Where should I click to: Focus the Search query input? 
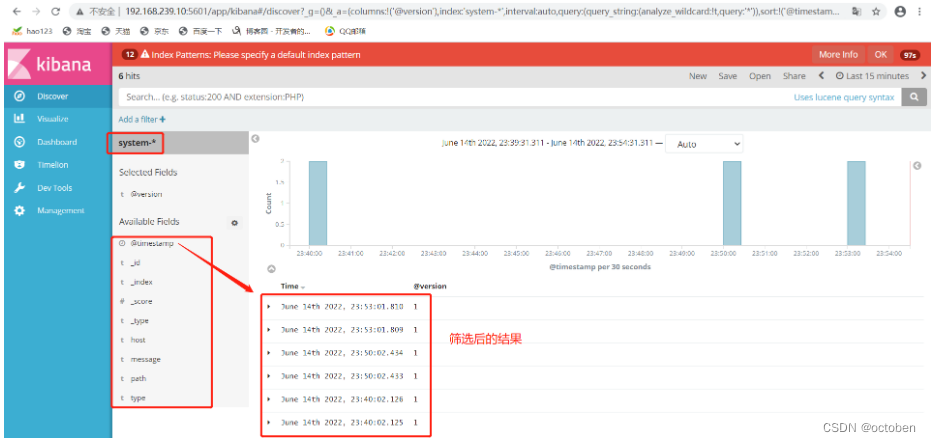(451, 97)
